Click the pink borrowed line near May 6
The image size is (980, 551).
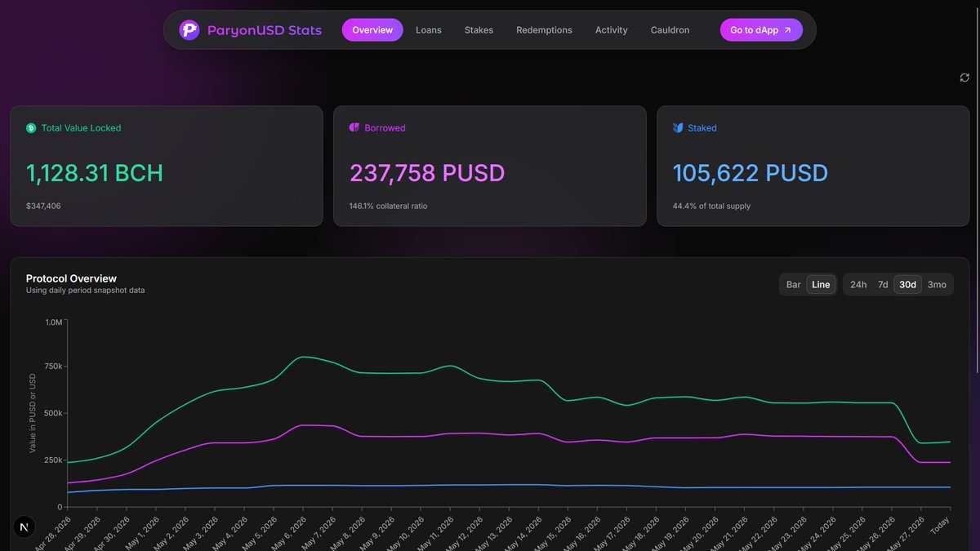click(304, 425)
